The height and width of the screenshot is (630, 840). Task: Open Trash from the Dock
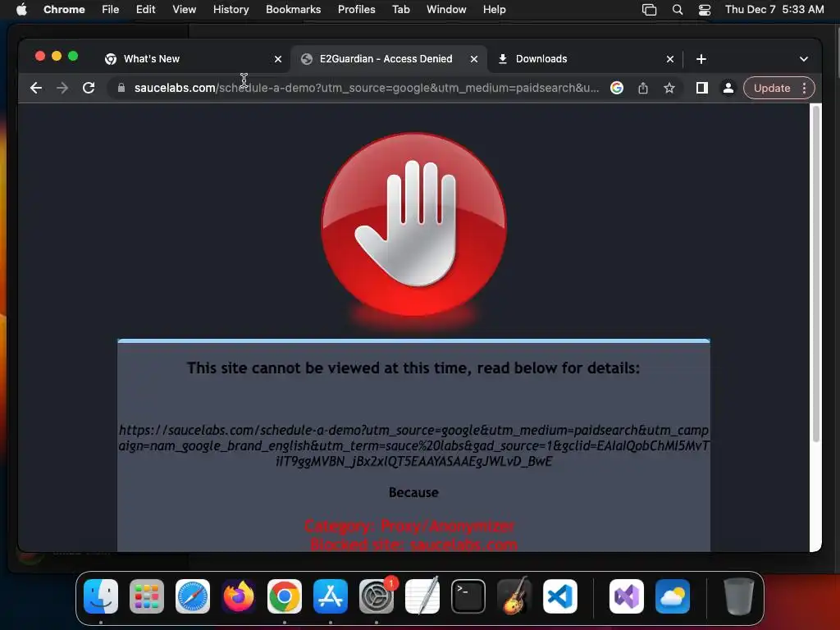[739, 596]
